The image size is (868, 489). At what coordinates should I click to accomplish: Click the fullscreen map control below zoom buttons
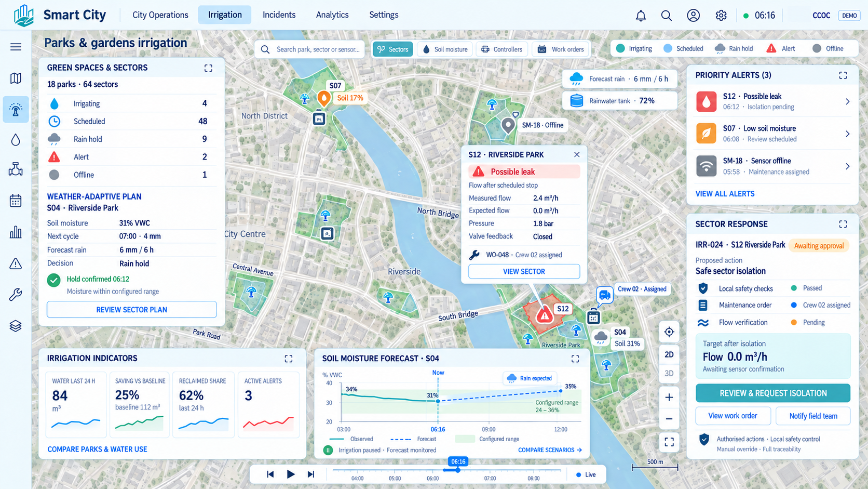[x=669, y=442]
